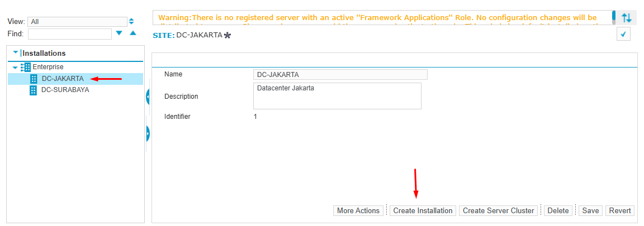Click the find next down arrow
Screen dimensions: 644x226
pyautogui.click(x=119, y=34)
